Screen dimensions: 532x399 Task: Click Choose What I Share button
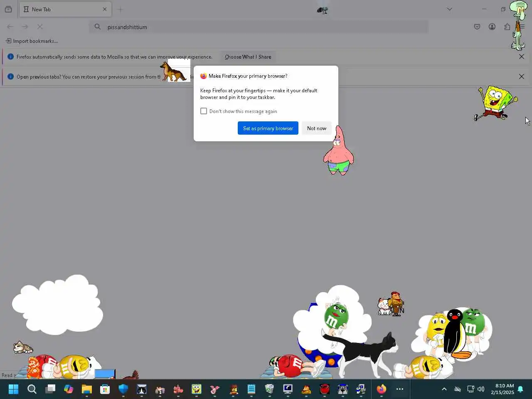248,57
